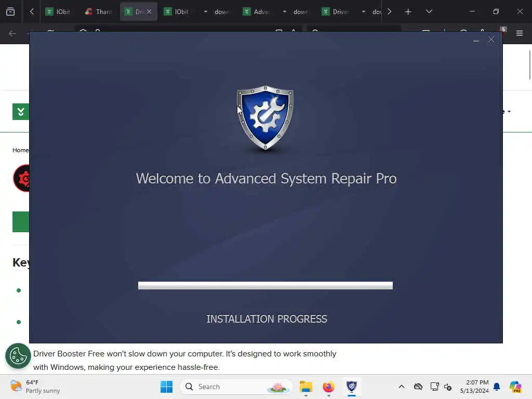Click the red Driver Booster gear icon
Image resolution: width=532 pixels, height=399 pixels.
21,178
